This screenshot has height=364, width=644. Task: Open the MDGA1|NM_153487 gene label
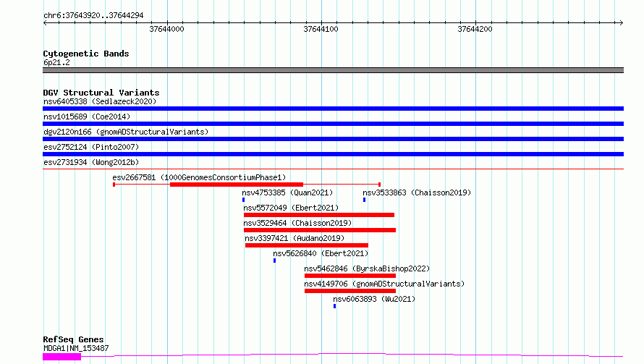pos(76,348)
